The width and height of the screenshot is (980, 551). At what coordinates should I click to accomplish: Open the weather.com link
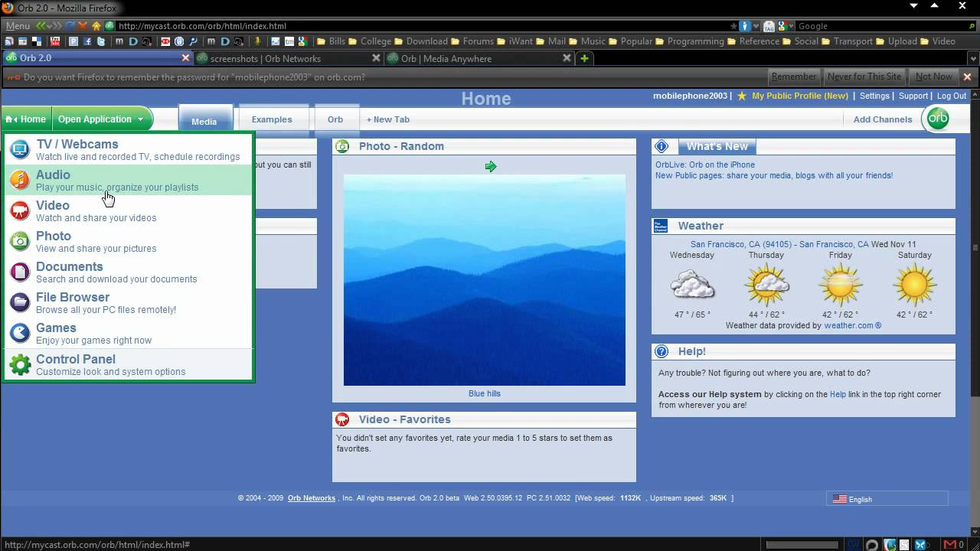(853, 325)
